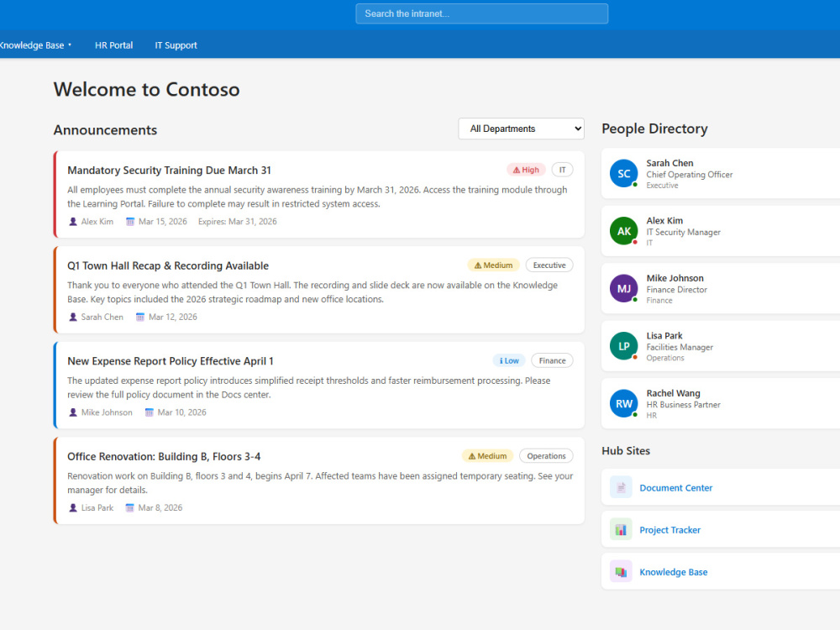Click the Expires: Mar 31, 2026 text

[x=238, y=222]
